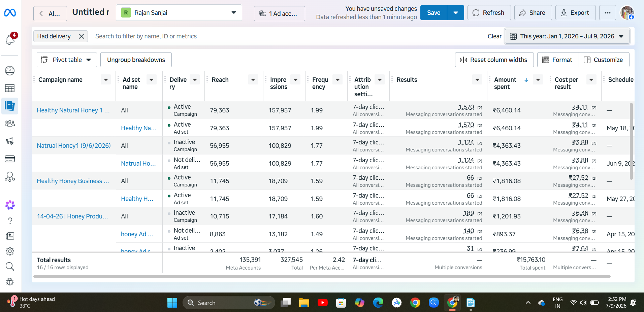Open Frequency column dropdown arrow
The width and height of the screenshot is (644, 312).
point(337,80)
